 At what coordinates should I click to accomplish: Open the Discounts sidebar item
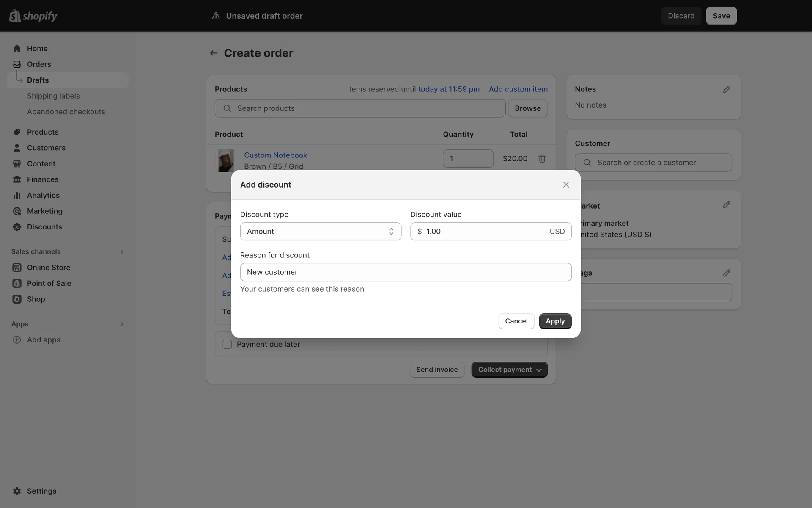pos(44,227)
